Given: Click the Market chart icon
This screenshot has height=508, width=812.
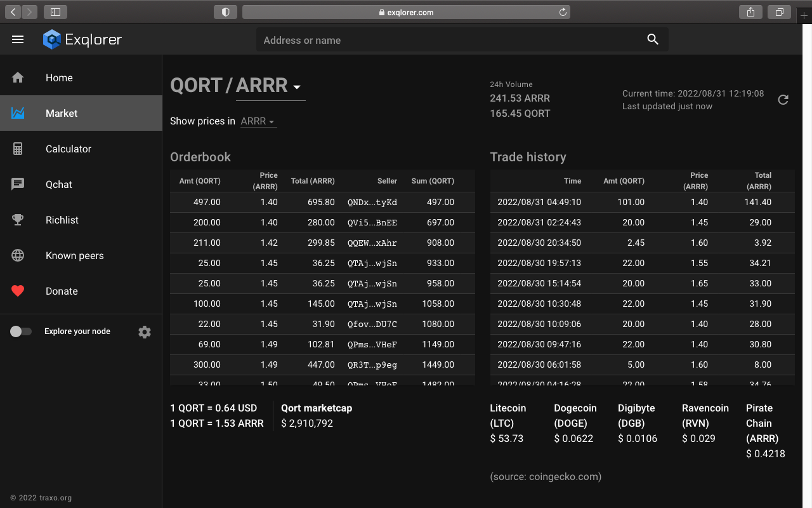Looking at the screenshot, I should coord(18,113).
